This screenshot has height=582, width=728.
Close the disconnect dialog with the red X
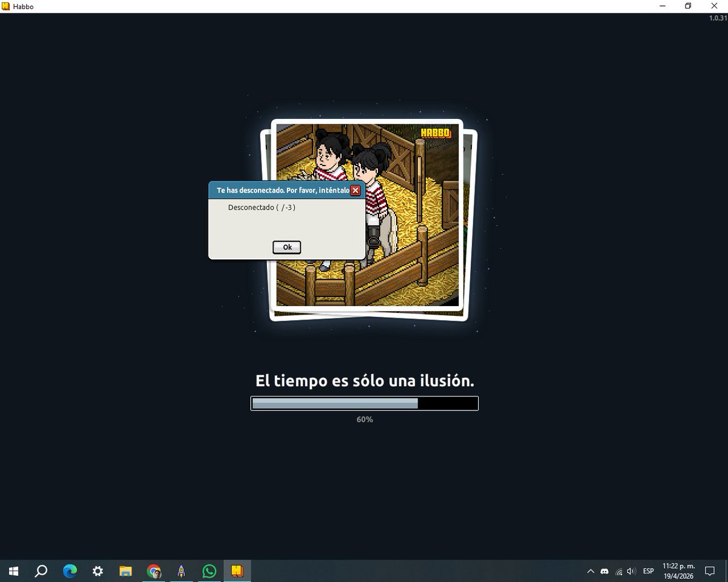click(x=356, y=190)
